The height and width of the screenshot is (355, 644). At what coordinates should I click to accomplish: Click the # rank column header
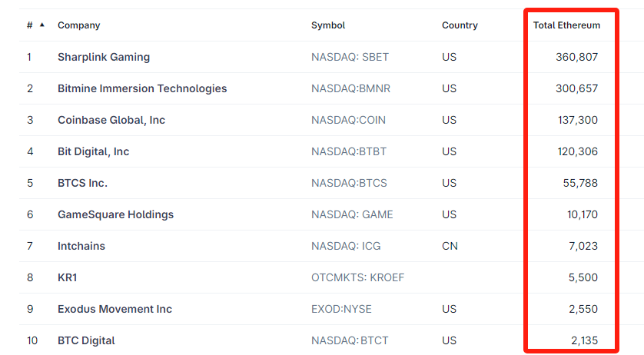coord(30,25)
